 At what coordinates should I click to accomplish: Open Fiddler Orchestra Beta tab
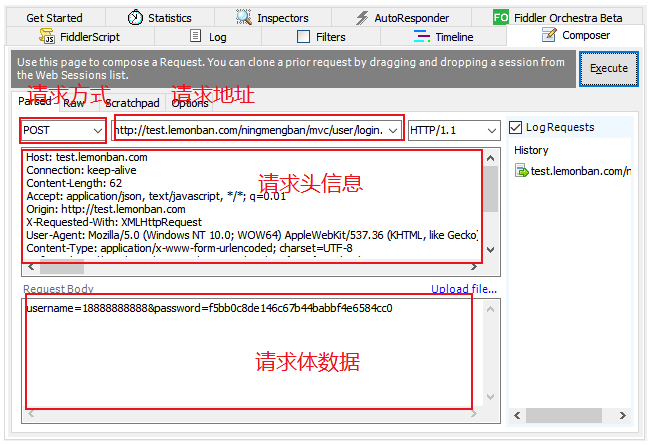pyautogui.click(x=558, y=18)
